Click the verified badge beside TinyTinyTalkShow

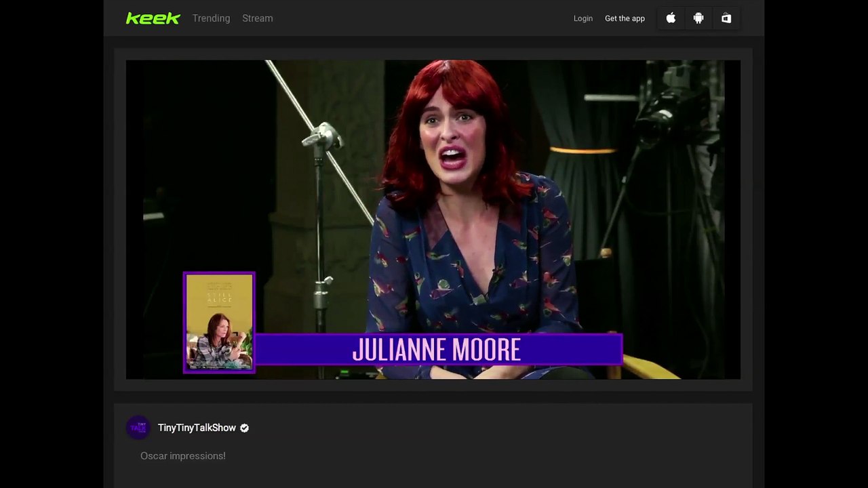pos(244,428)
